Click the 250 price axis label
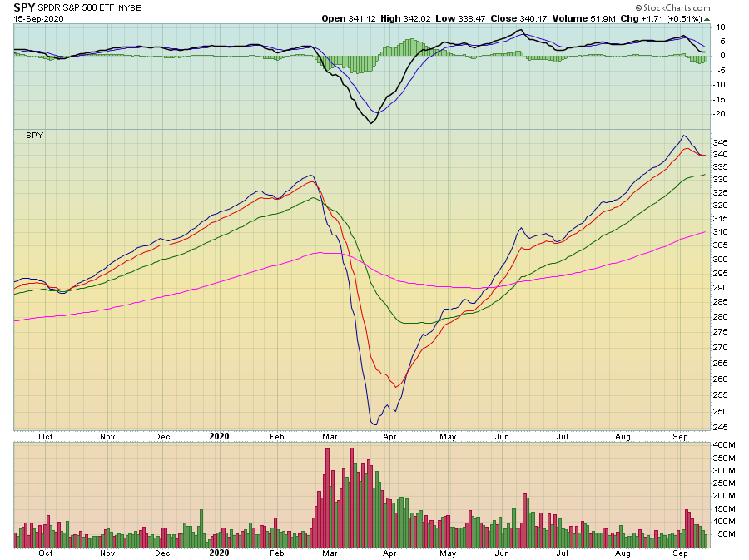Screen dimensions: 749x560 (721, 412)
